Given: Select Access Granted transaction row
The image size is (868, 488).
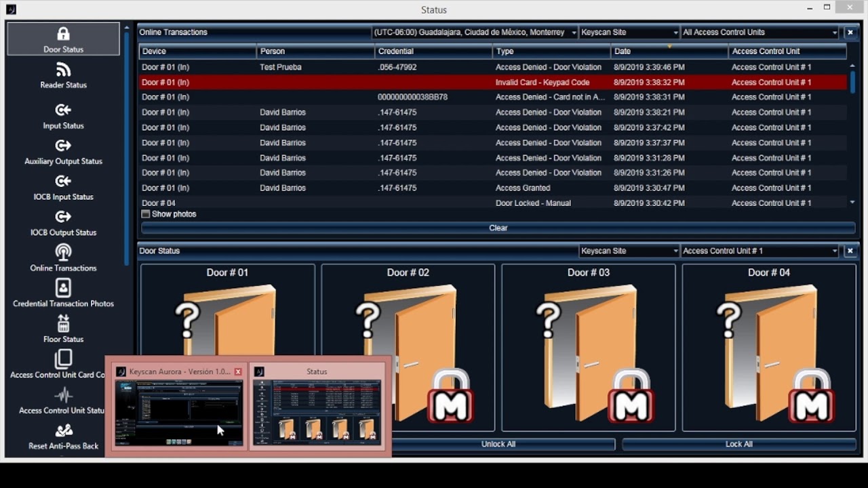Looking at the screenshot, I should pos(493,188).
